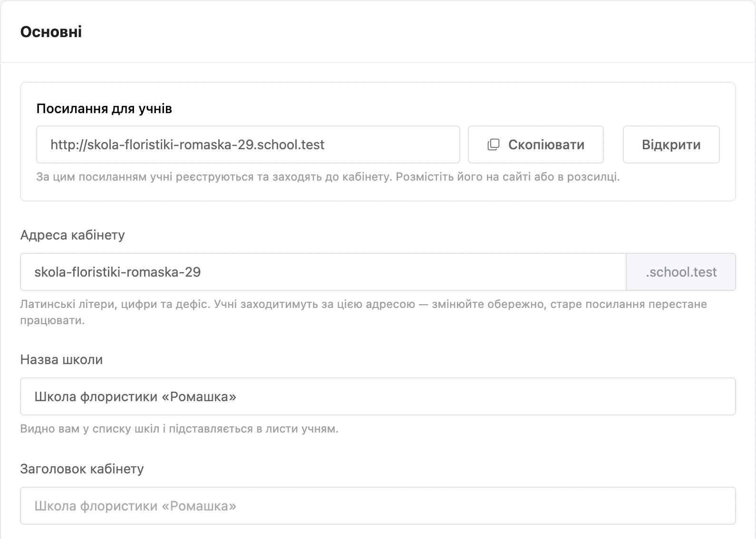Select the student link URL field
The width and height of the screenshot is (756, 539).
click(248, 144)
